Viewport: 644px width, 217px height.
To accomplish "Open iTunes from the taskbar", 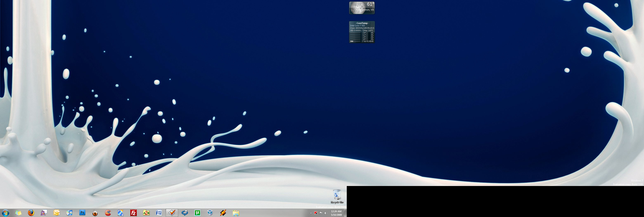I will (x=70, y=213).
